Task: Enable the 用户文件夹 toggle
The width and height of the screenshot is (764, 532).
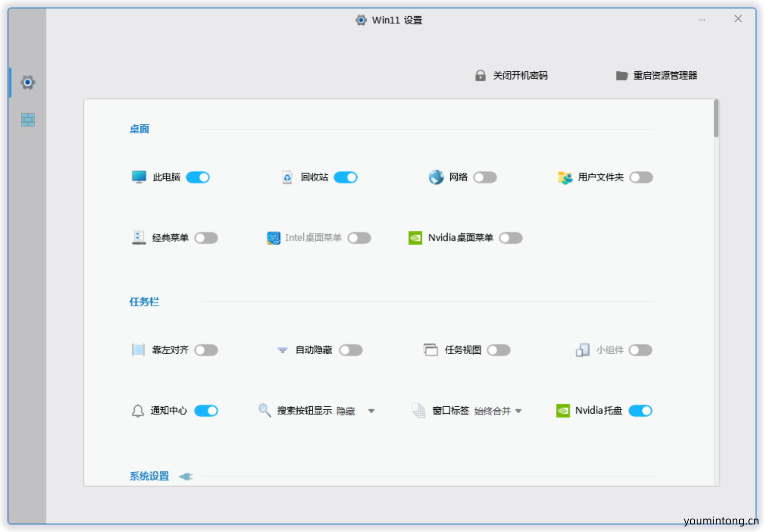Action: 641,177
